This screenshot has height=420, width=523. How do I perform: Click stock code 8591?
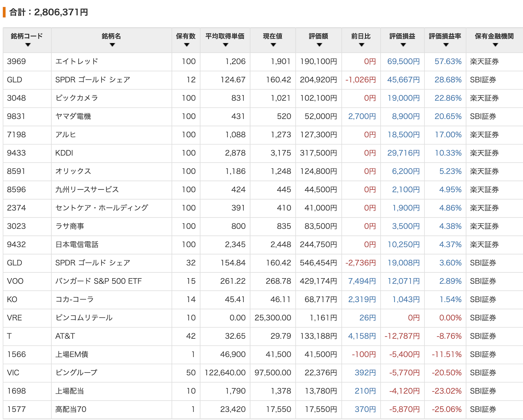tap(16, 171)
